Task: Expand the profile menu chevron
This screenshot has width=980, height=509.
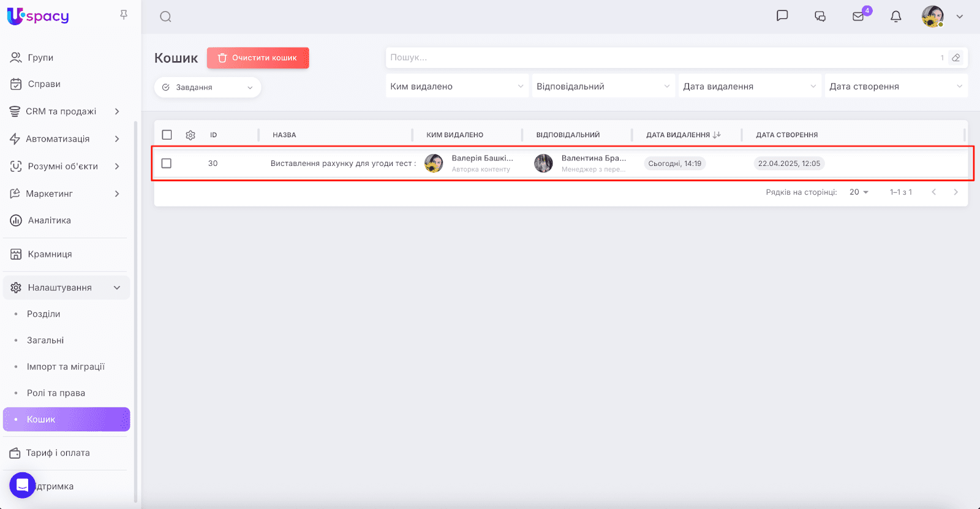Action: pos(960,17)
